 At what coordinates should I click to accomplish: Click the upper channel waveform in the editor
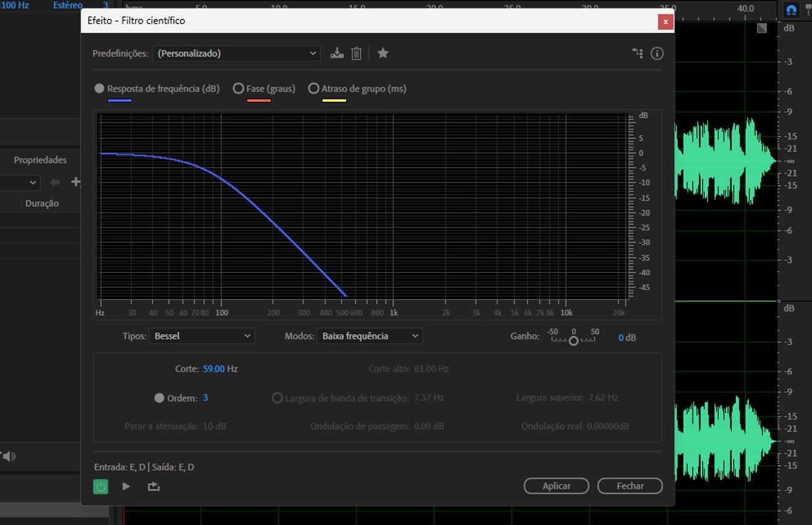point(726,161)
